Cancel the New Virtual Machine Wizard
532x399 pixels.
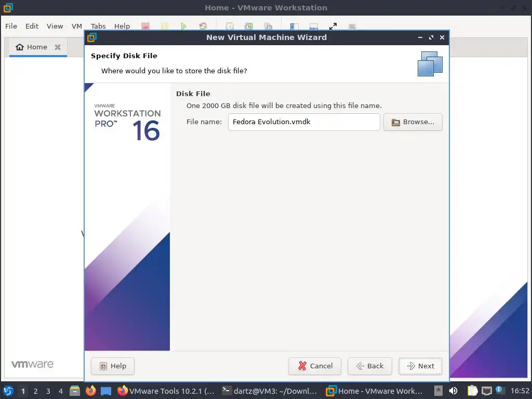click(x=315, y=366)
